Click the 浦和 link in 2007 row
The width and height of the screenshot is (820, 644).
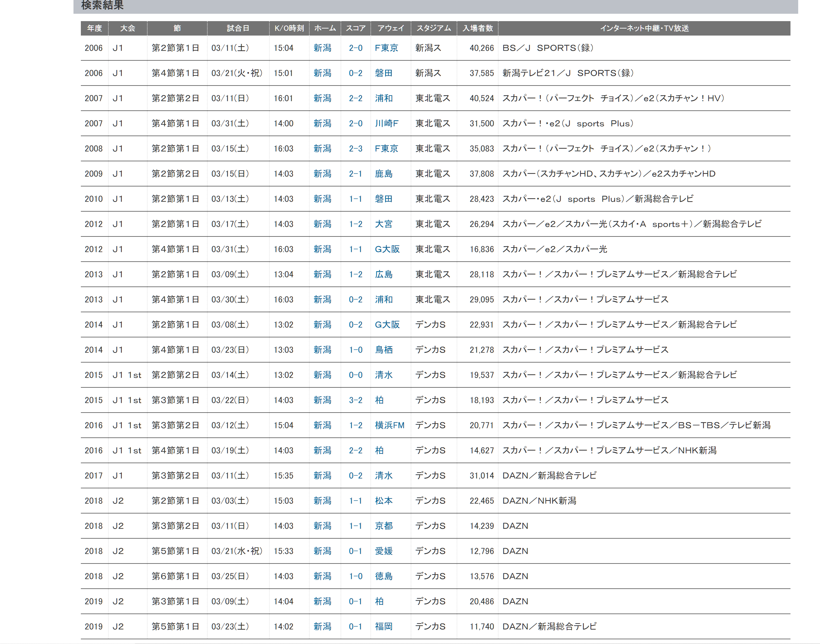(383, 98)
